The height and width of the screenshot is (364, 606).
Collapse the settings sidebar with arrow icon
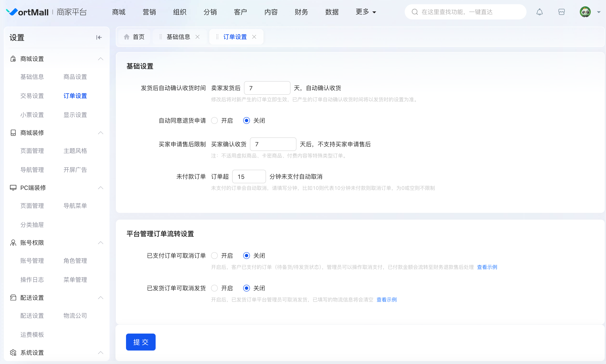click(x=99, y=38)
